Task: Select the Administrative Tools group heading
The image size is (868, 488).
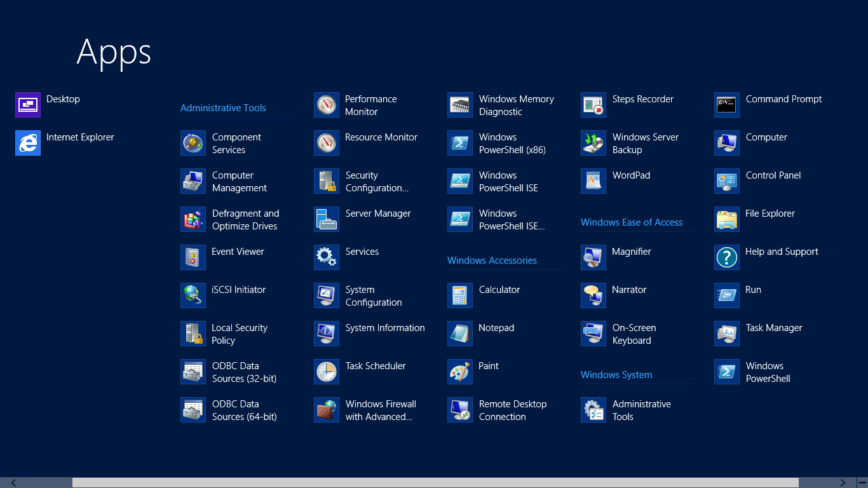Action: click(x=223, y=108)
